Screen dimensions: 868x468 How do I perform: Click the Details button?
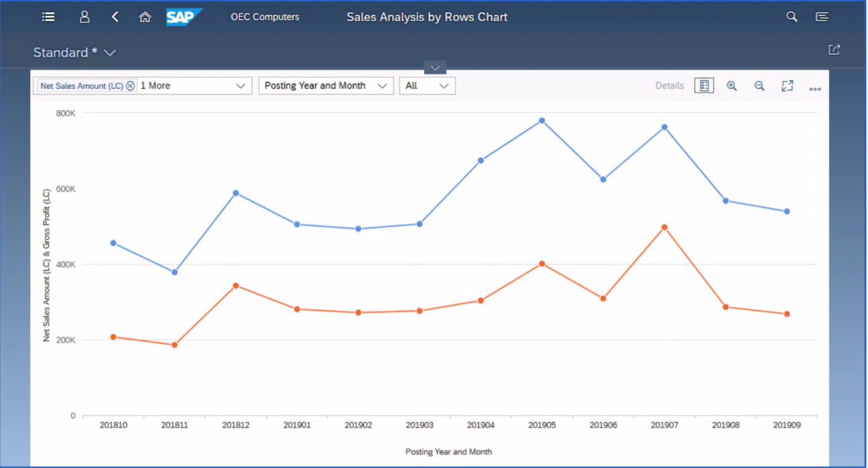pos(670,86)
